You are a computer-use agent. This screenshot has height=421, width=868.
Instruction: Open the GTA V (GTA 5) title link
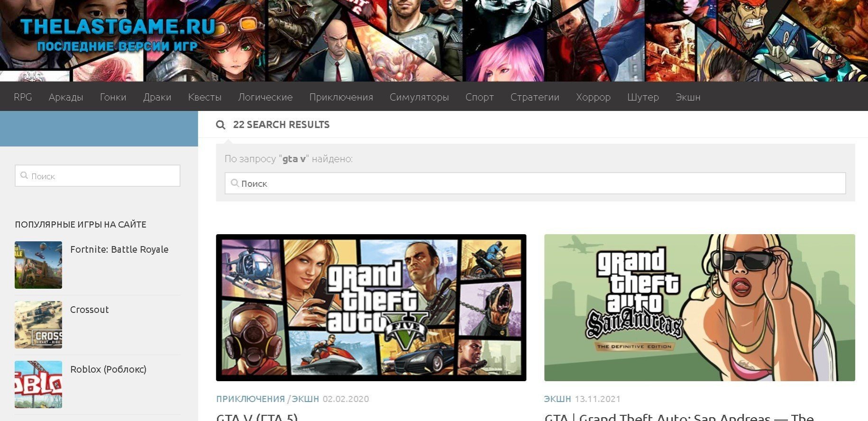pos(257,417)
